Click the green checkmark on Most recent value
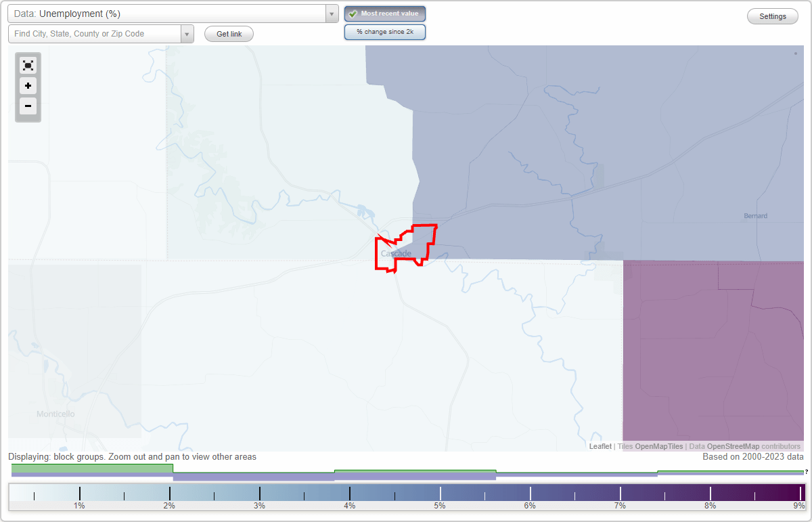This screenshot has height=522, width=812. click(x=354, y=14)
